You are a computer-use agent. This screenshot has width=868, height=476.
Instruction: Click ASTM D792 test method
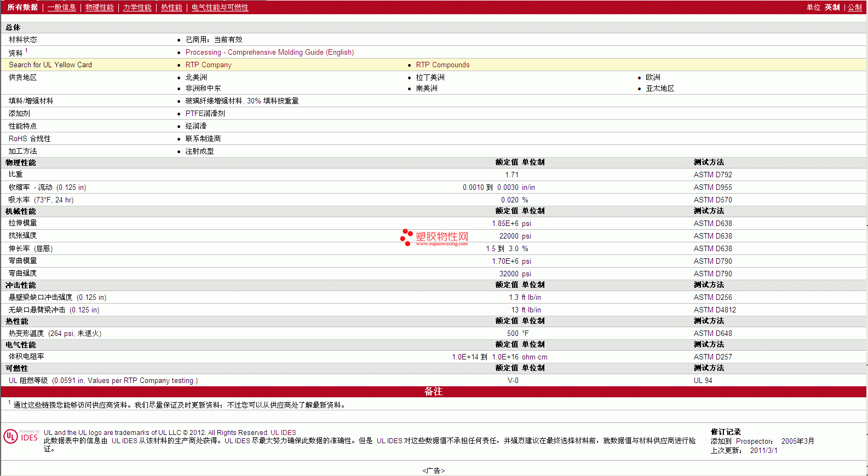tap(712, 175)
